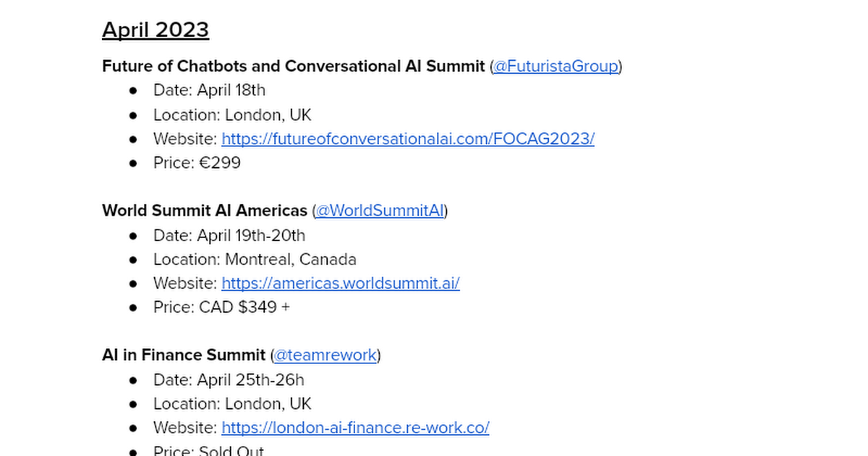This screenshot has height=456, width=868.
Task: Click the Location: London, UK line under April 25th-26h
Action: click(232, 404)
